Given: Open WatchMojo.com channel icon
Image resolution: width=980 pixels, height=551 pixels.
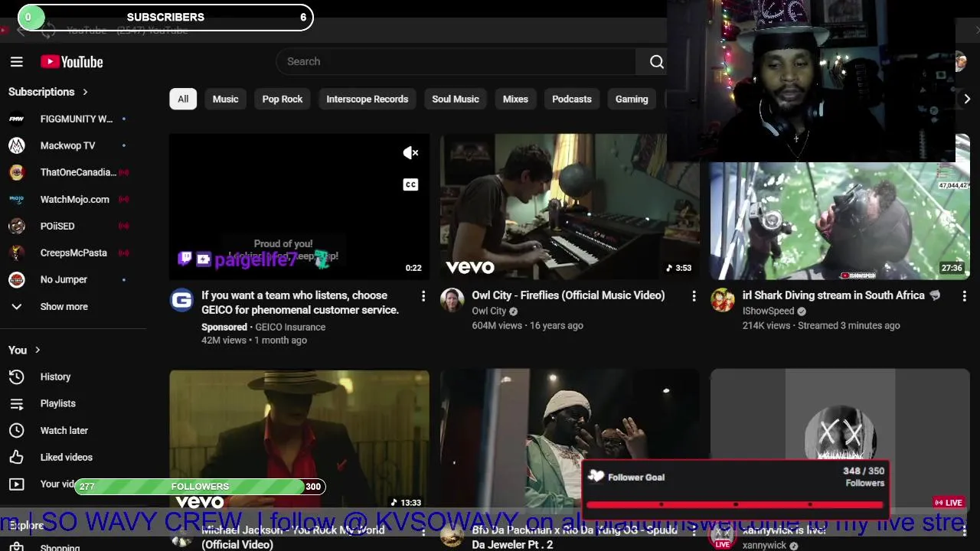Looking at the screenshot, I should [x=16, y=199].
